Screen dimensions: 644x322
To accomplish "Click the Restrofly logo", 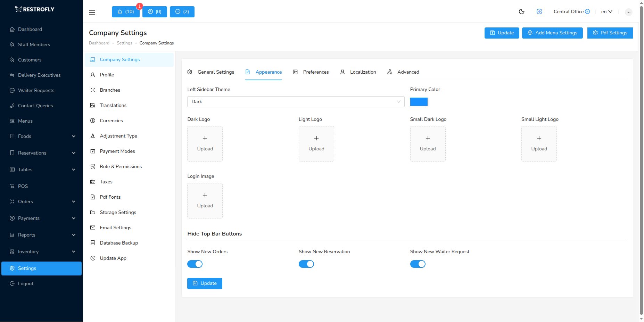I will click(x=35, y=9).
